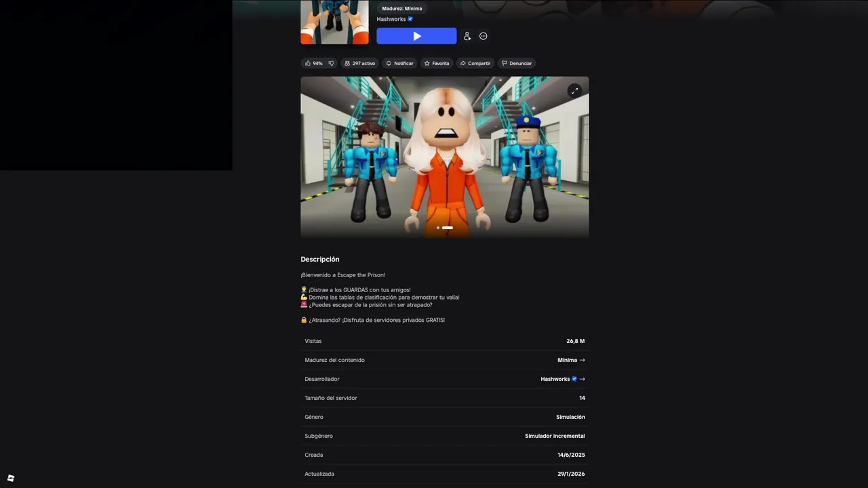The height and width of the screenshot is (488, 868).
Task: Open the 297 activo players pill
Action: [x=359, y=63]
